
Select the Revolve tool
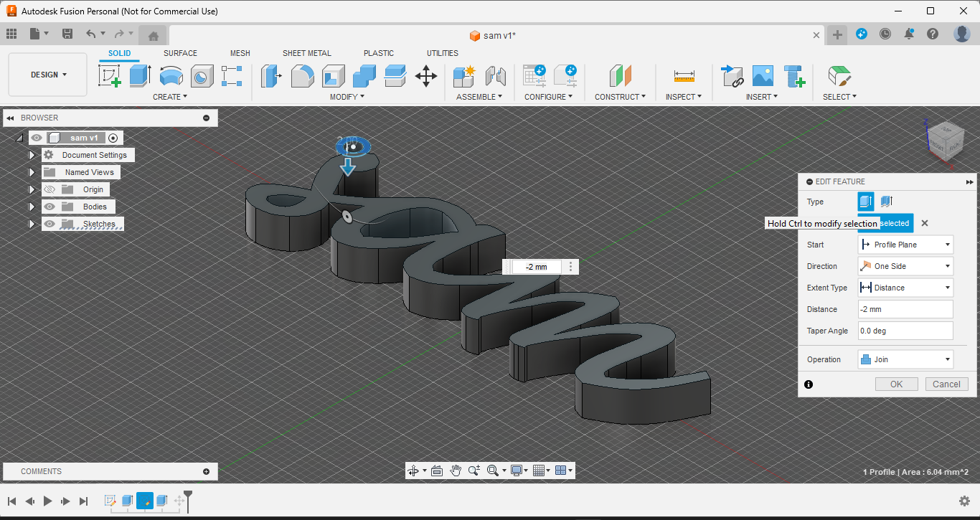tap(171, 75)
